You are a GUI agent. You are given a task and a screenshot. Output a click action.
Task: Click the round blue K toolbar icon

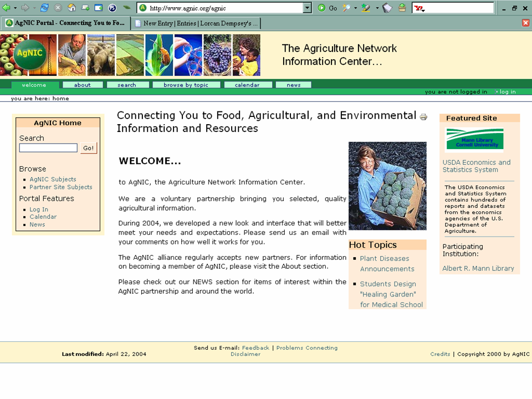click(112, 8)
